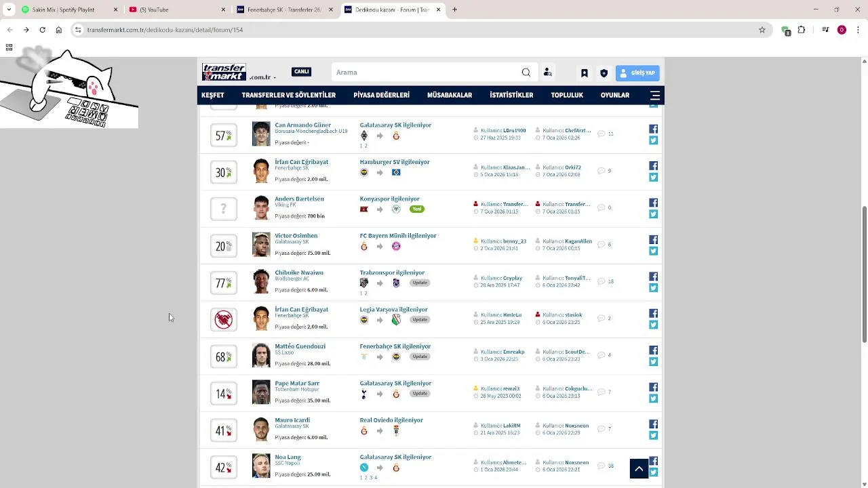Open 'FC Bayern Münih ilgileniyor' thread

click(398, 236)
